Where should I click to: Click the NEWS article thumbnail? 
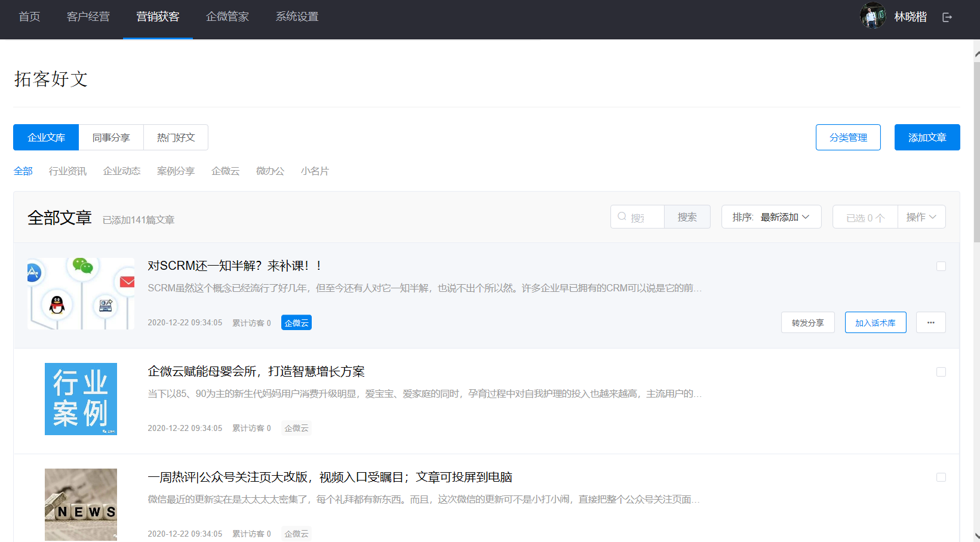tap(81, 504)
